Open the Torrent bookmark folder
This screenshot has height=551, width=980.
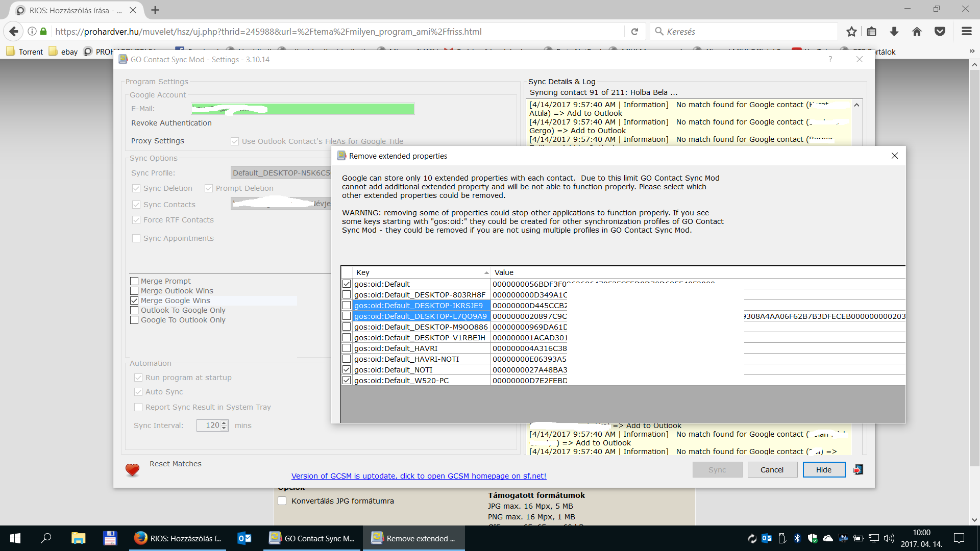click(x=25, y=52)
